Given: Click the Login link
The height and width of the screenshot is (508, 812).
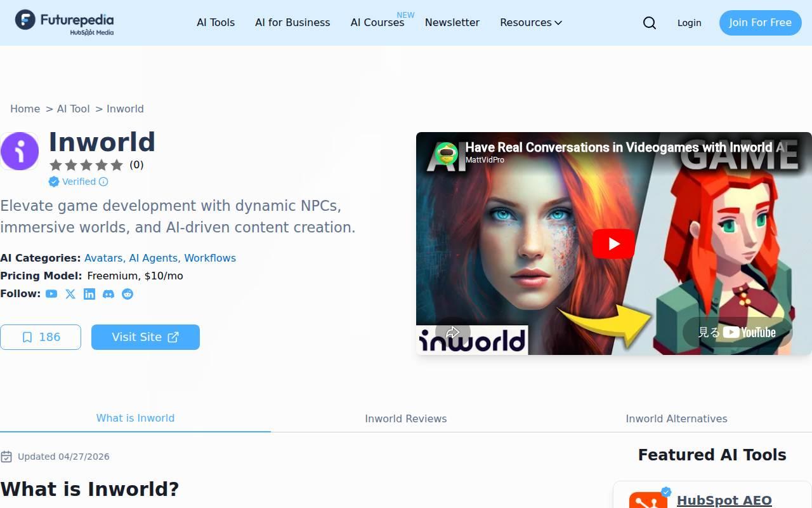Looking at the screenshot, I should (x=689, y=23).
